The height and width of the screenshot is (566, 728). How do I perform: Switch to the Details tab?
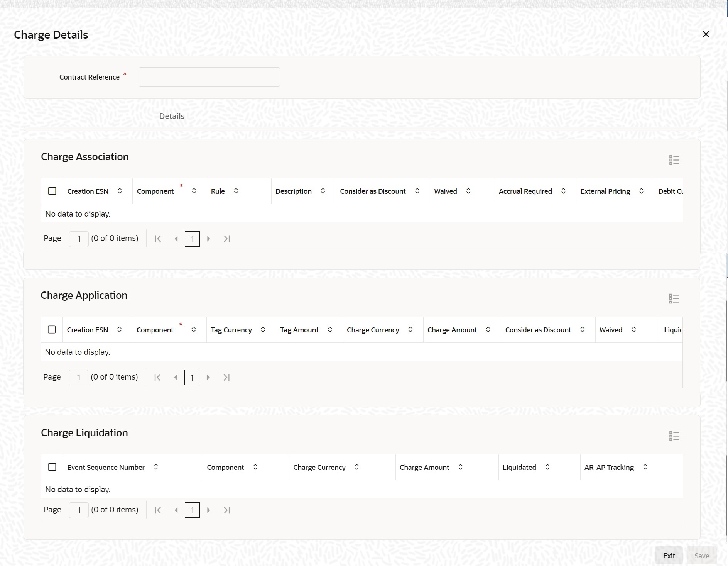172,116
